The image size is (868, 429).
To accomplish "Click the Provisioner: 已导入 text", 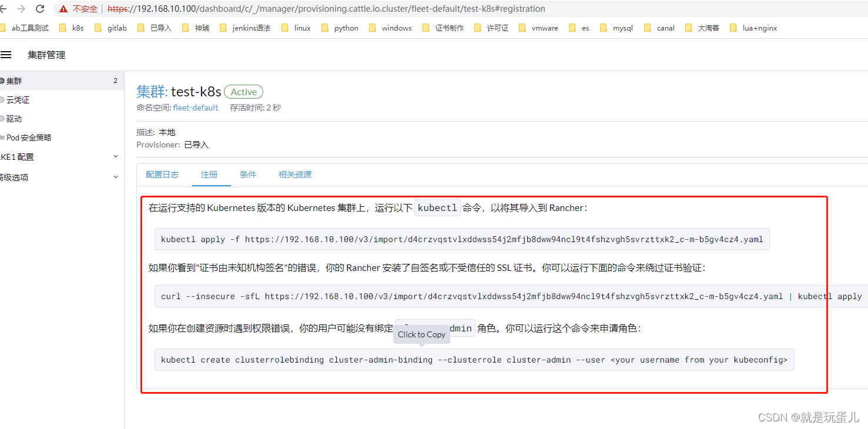I will pyautogui.click(x=172, y=145).
